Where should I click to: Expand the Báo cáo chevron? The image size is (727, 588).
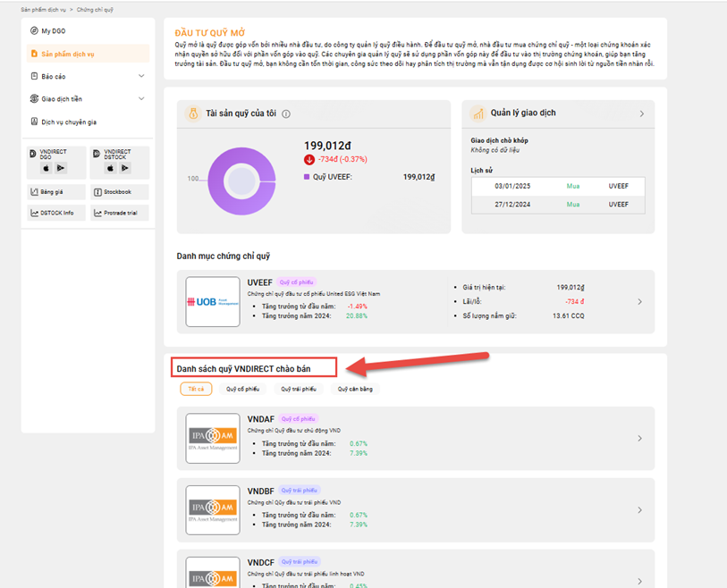click(x=141, y=76)
